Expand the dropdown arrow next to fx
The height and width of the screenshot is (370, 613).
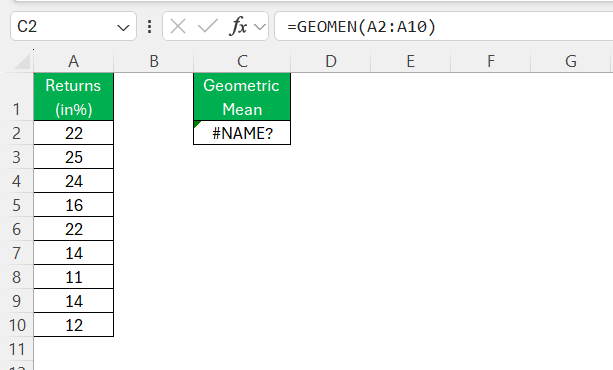(260, 27)
